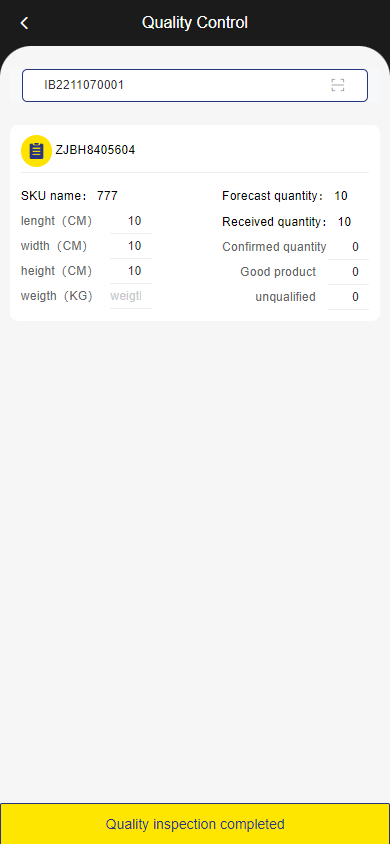Click Quality inspection completed button

(195, 824)
